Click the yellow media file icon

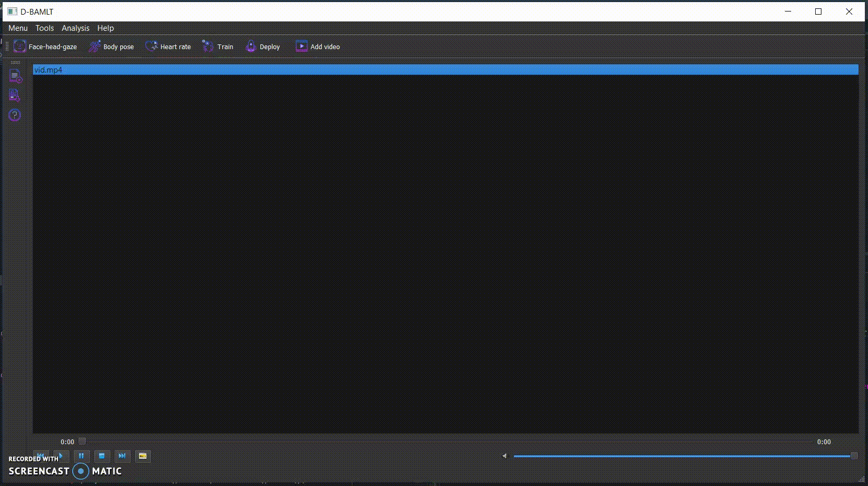[x=143, y=456]
